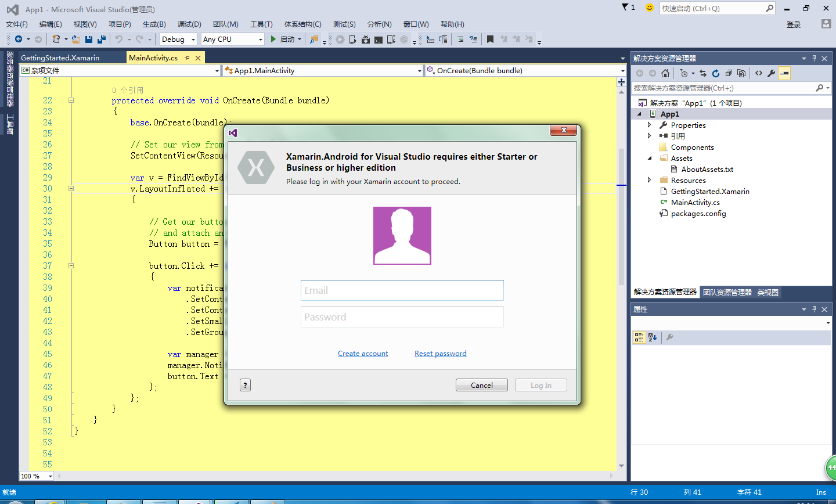The image size is (836, 504).
Task: Click the Reset password link
Action: pos(441,353)
